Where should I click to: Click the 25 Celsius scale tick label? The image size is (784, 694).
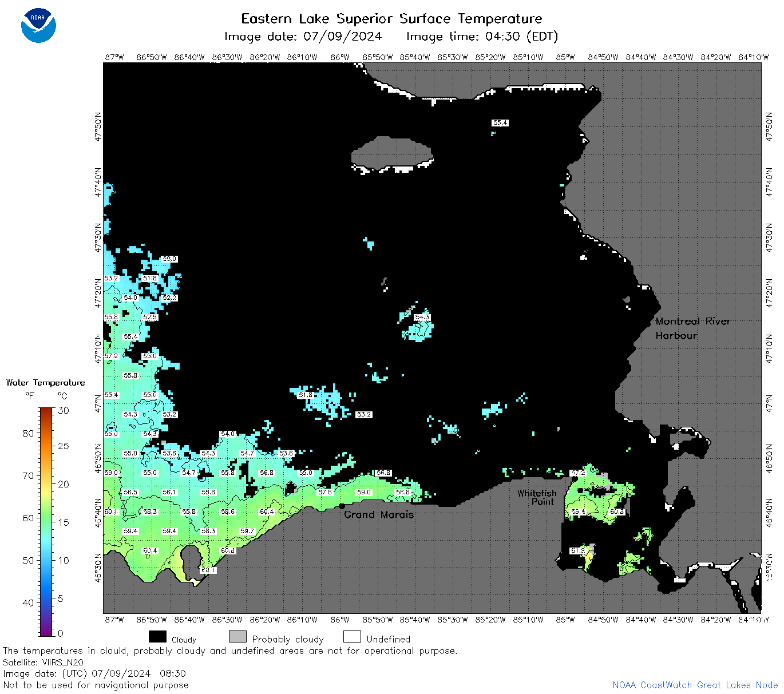(x=64, y=446)
